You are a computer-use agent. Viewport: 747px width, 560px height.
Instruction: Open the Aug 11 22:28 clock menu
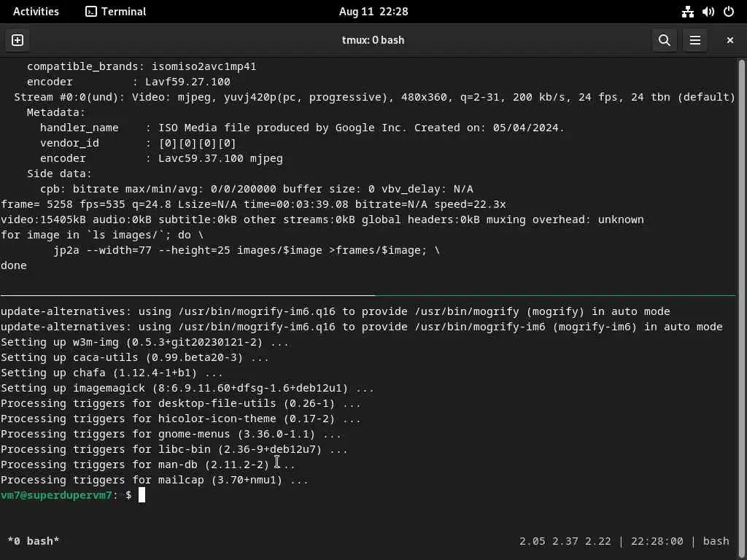point(373,12)
